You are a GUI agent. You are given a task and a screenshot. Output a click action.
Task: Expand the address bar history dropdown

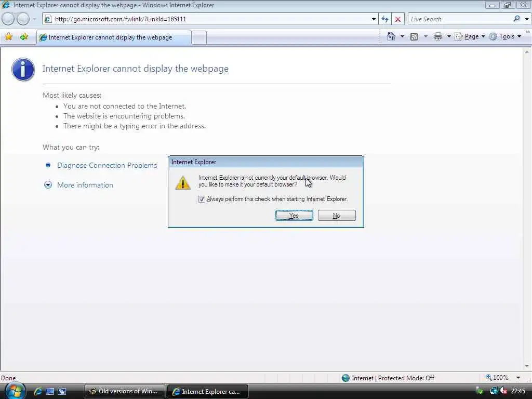tap(374, 19)
